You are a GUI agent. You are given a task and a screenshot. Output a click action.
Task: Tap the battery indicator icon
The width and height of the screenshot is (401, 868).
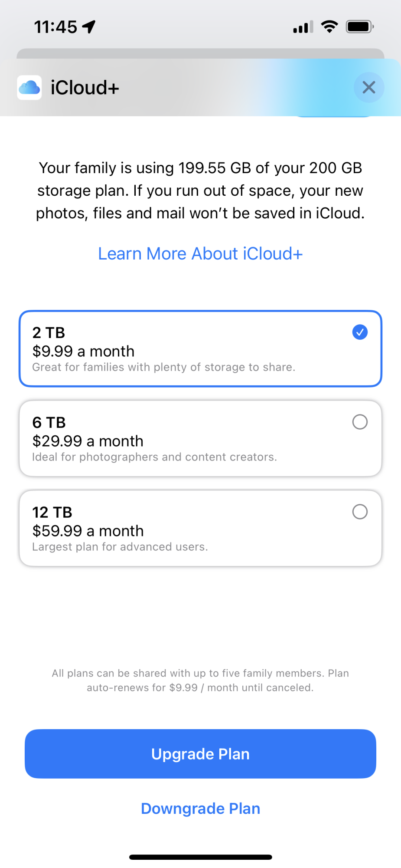click(360, 26)
